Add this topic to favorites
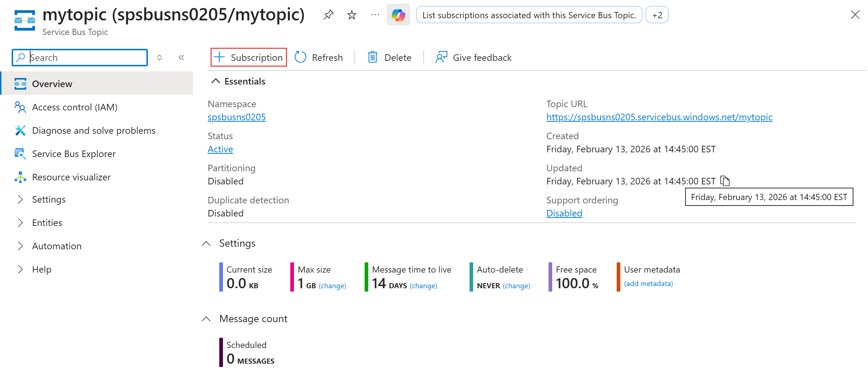Image resolution: width=868 pixels, height=383 pixels. [x=351, y=15]
